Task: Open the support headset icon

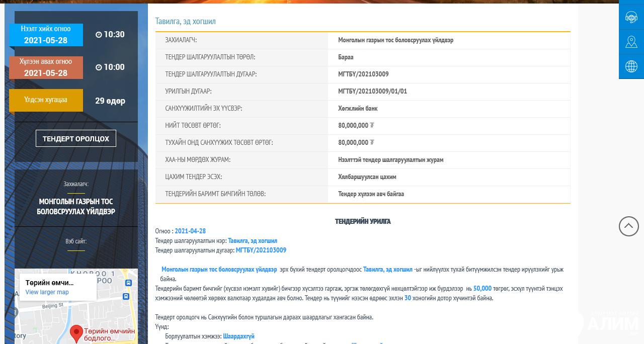Action: click(631, 18)
